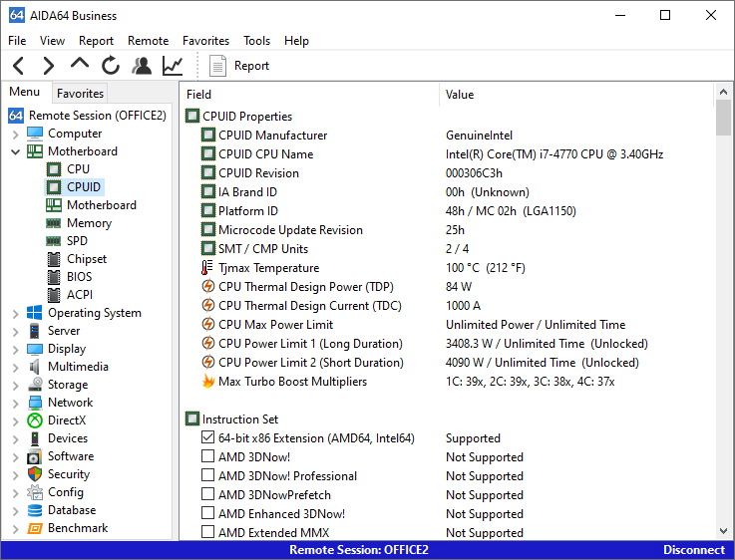Click the Report text button in toolbar
Screen dimensions: 735x560
(251, 66)
